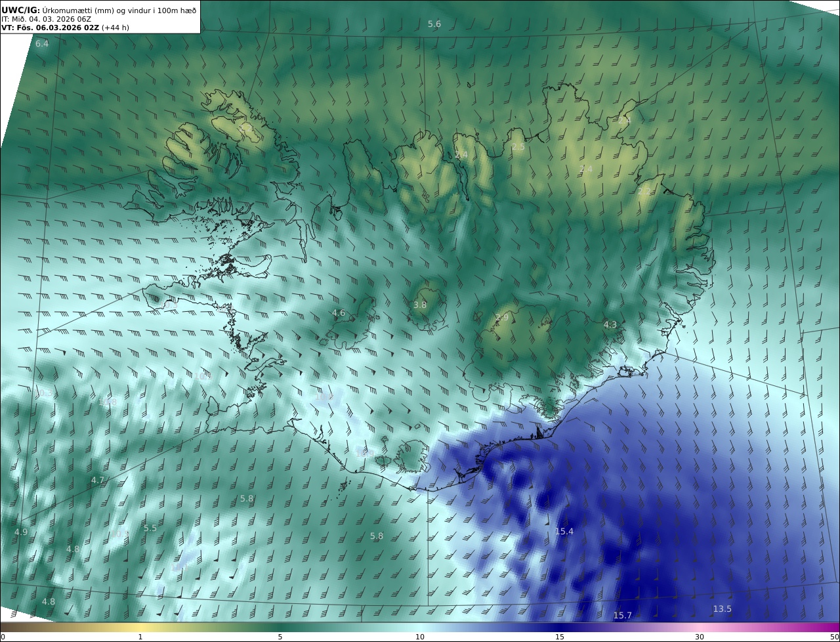Screen dimensions: 840x642
Task: Click the "UWC/IG:" title label
Action: [20, 10]
